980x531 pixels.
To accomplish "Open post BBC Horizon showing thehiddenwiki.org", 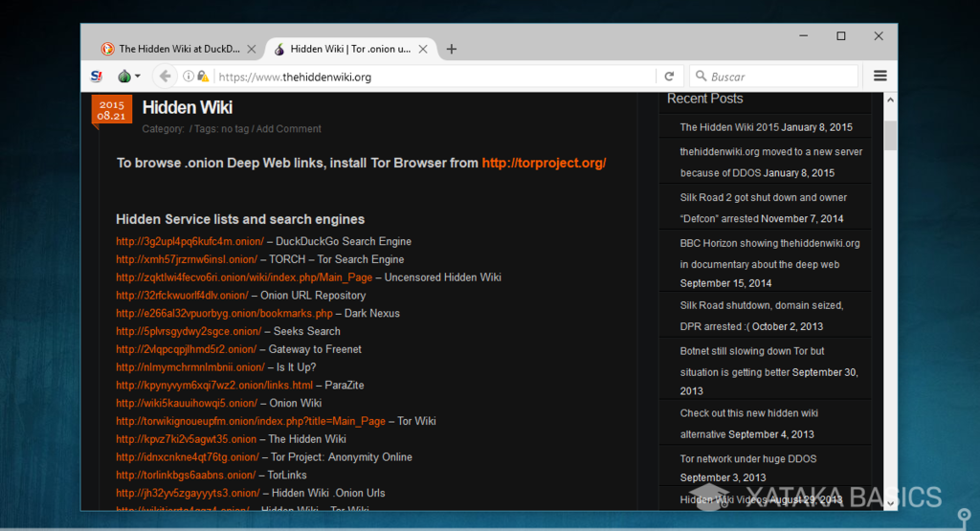I will pyautogui.click(x=770, y=254).
